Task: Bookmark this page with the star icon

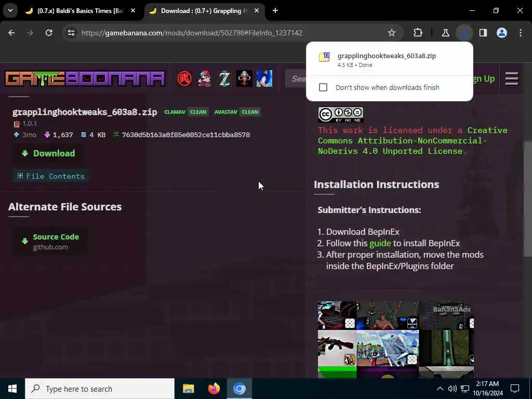Action: [x=392, y=33]
